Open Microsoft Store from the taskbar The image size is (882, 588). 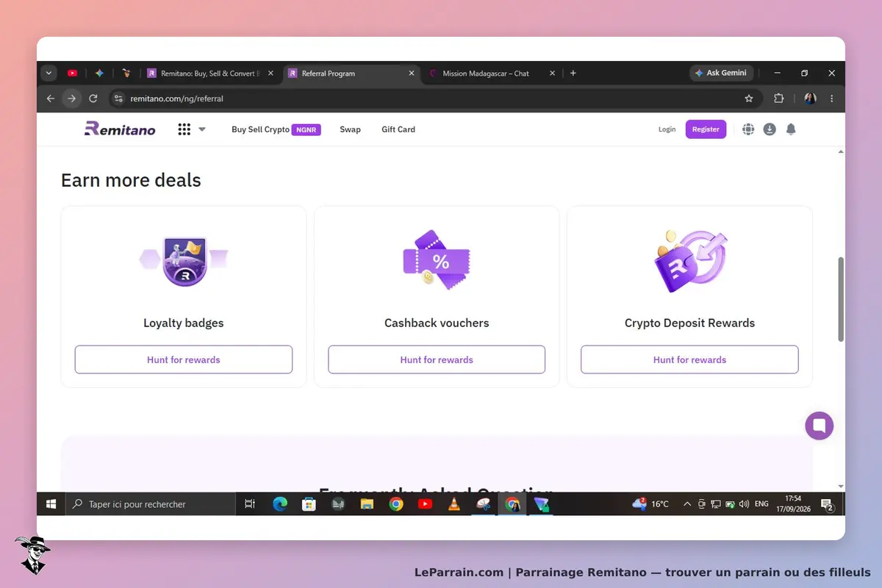309,504
